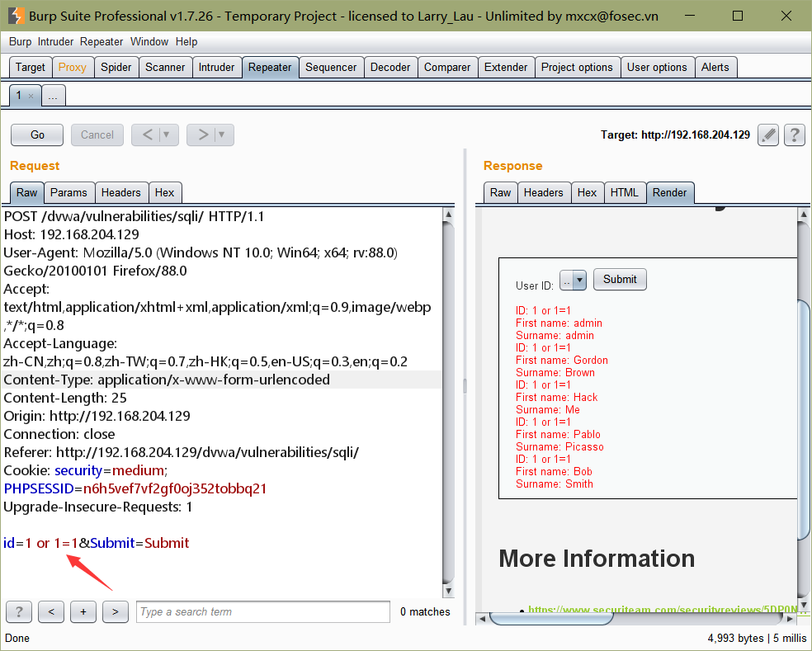Click the POST /dvwa/vulnerabilities/sqli/ request line

coord(135,216)
